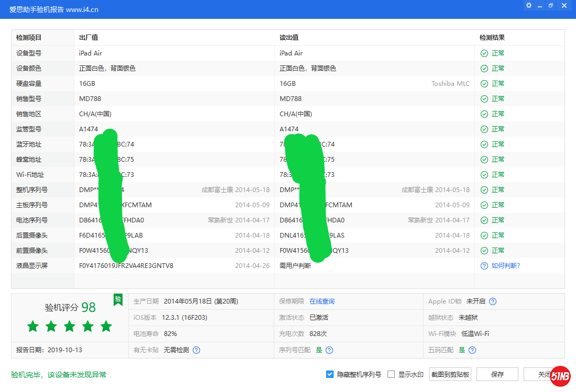The width and height of the screenshot is (576, 392).
Task: Click the 检测项目 column header
Action: 29,38
